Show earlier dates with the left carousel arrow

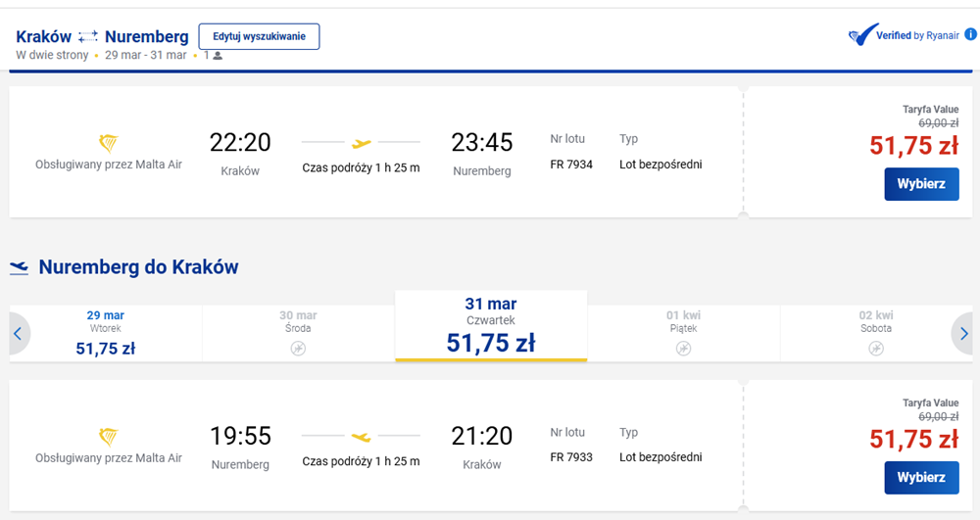pyautogui.click(x=18, y=333)
